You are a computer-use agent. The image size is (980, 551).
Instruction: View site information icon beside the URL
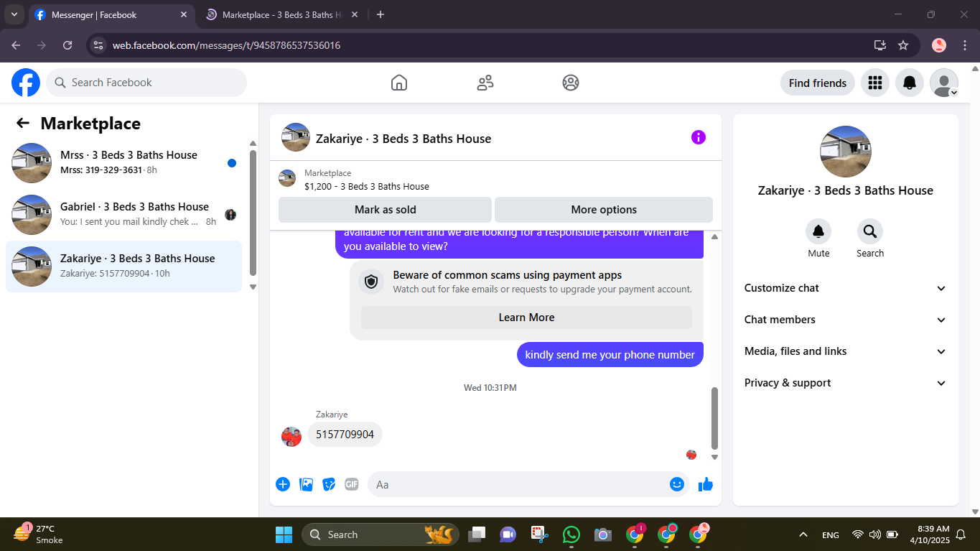[x=99, y=45]
